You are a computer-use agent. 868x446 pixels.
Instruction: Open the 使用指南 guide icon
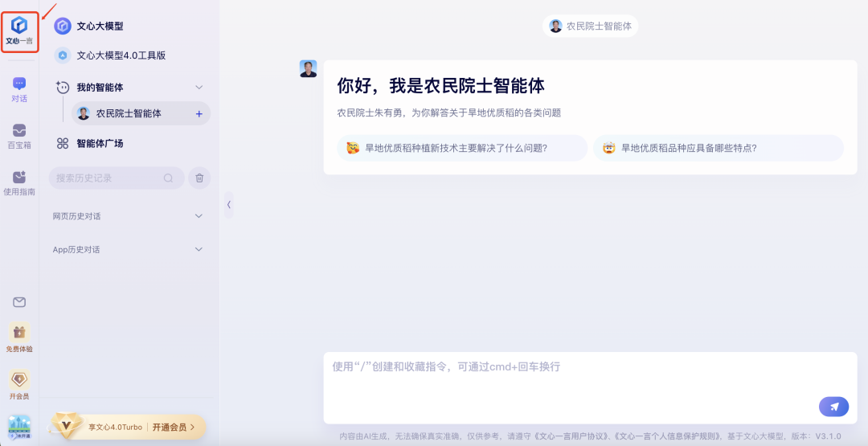point(19,177)
